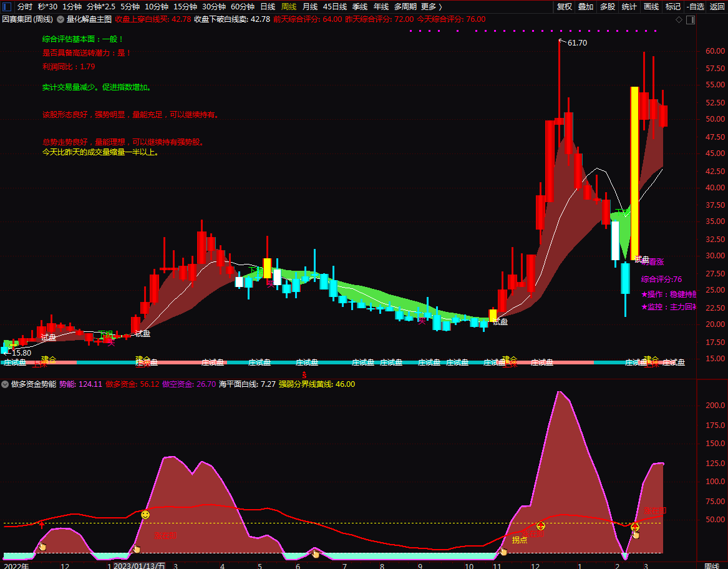Screen dimensions: 728x569
Task: Select the 60分钟 period
Action: (243, 6)
